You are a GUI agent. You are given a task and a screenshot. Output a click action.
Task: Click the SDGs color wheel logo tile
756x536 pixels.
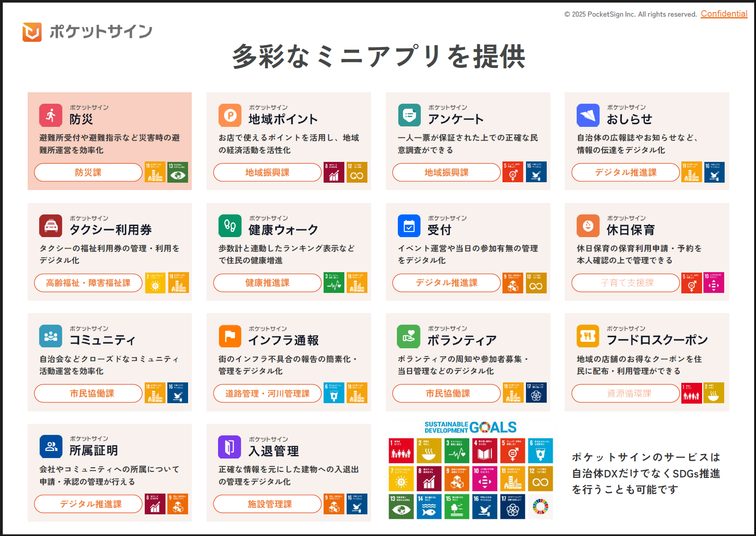click(x=540, y=506)
